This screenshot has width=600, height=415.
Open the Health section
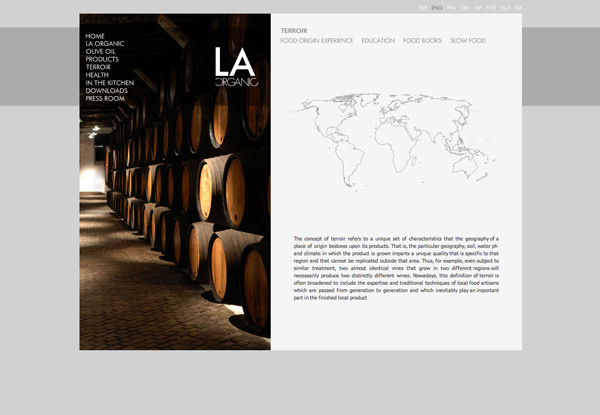(97, 75)
